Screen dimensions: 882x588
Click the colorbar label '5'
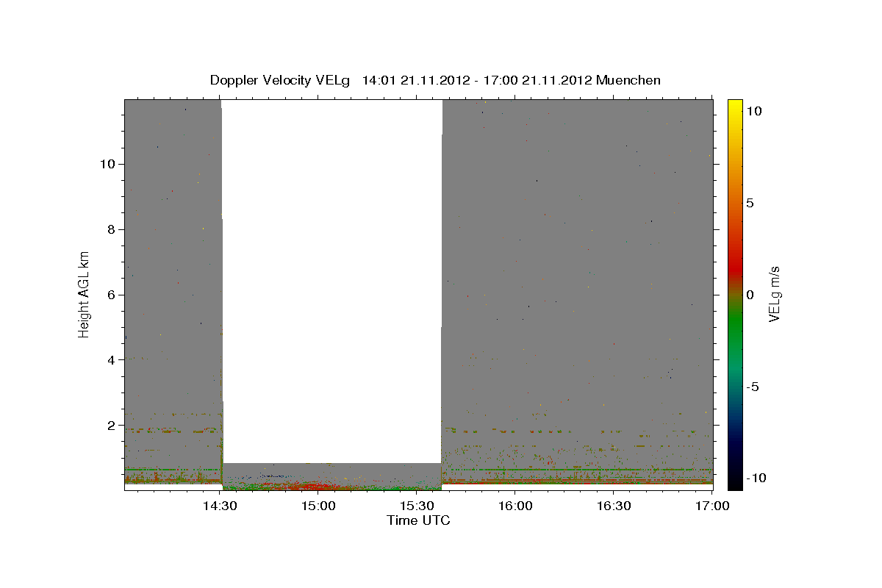click(x=750, y=203)
